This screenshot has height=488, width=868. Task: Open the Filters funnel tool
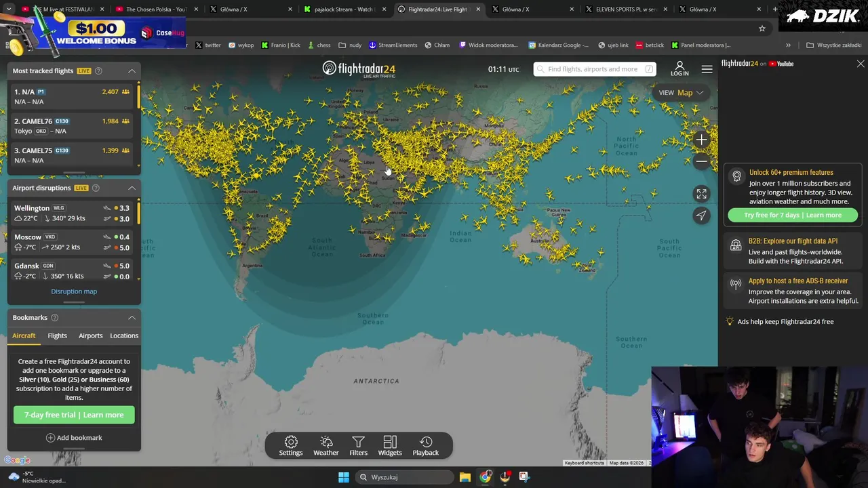click(358, 445)
